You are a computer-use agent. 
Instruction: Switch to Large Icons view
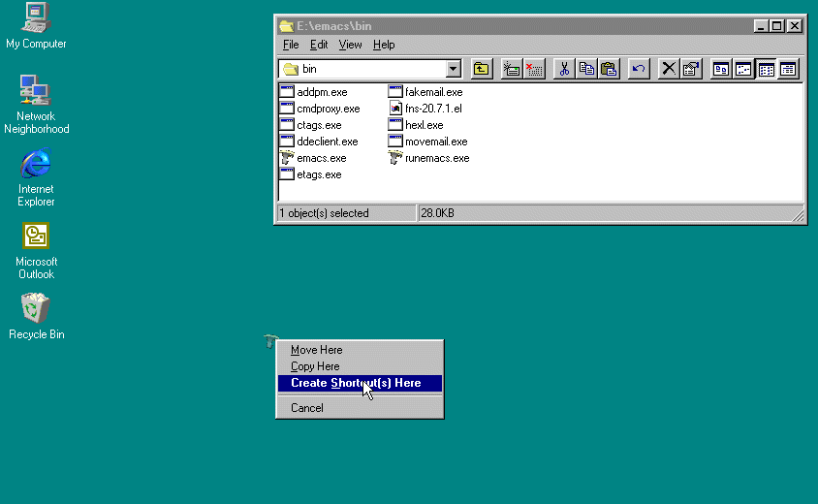coord(721,69)
